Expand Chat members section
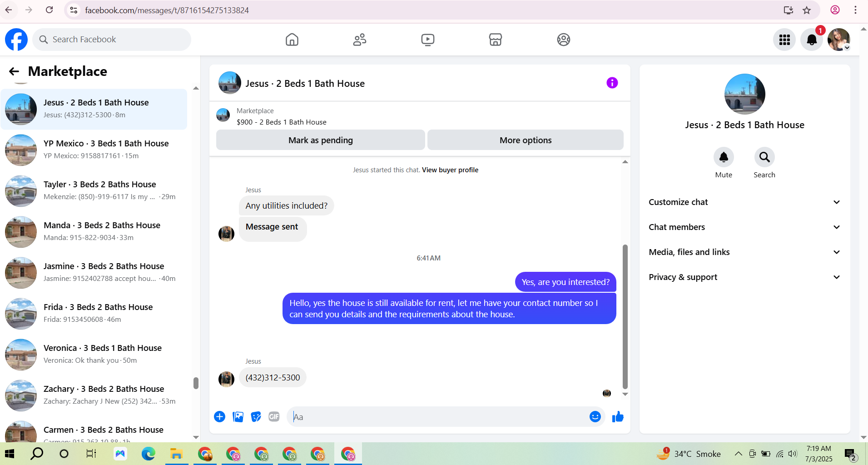 tap(744, 227)
